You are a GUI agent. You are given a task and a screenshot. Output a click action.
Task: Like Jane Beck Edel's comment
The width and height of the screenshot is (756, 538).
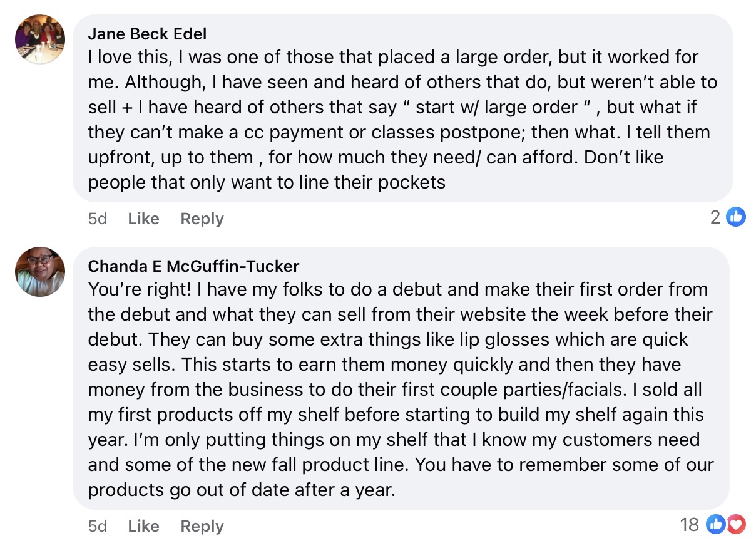[x=143, y=219]
